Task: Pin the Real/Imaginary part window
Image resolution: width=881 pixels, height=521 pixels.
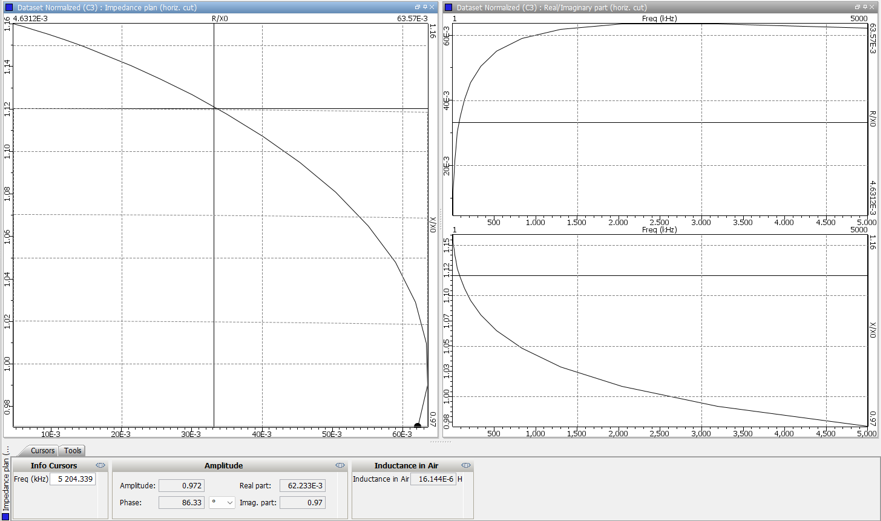Action: (x=865, y=7)
